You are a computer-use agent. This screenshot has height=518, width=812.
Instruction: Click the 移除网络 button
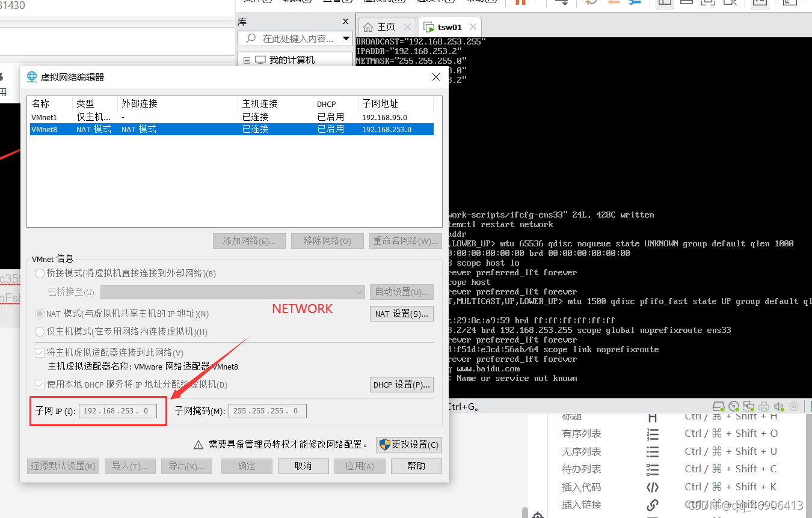pyautogui.click(x=327, y=241)
